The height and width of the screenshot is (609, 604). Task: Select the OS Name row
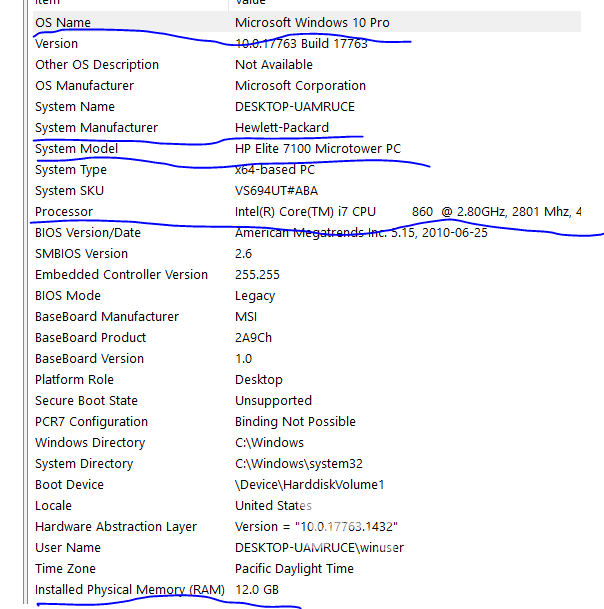(x=62, y=22)
